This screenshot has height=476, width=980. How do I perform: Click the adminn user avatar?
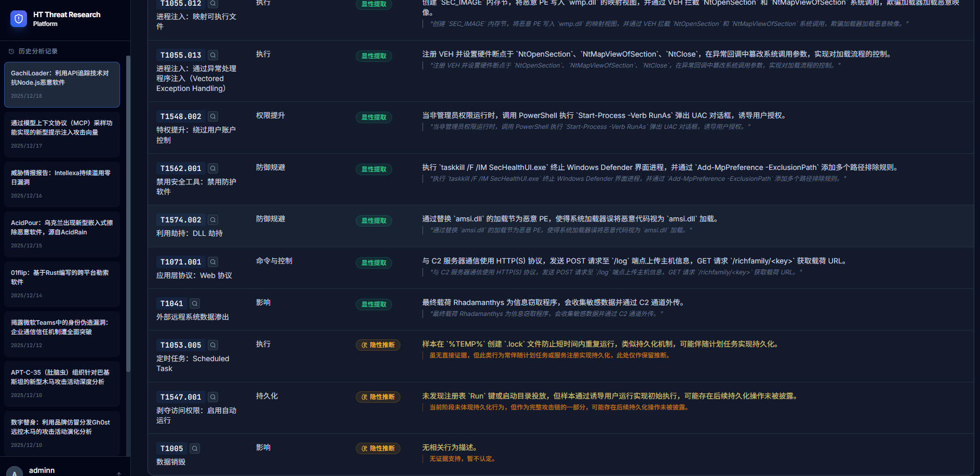tap(15, 472)
